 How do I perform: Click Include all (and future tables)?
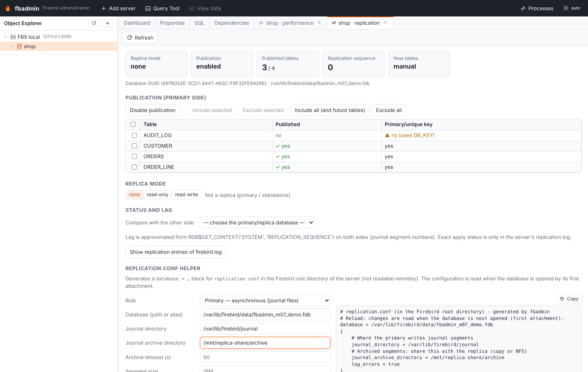point(330,110)
